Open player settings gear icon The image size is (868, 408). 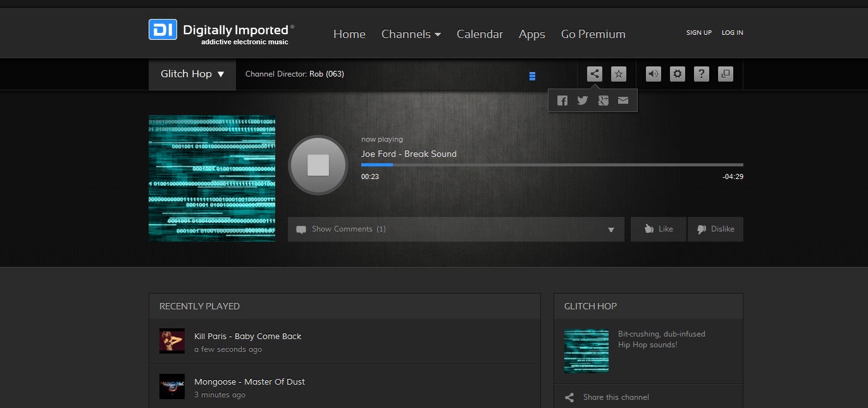coord(678,74)
